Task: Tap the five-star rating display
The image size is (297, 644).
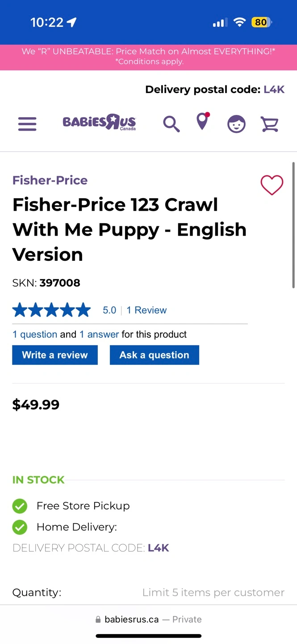Action: tap(51, 310)
